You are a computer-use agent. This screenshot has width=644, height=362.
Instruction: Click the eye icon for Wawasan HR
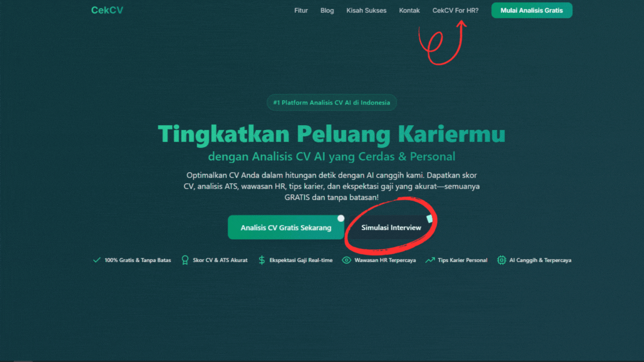pyautogui.click(x=346, y=260)
